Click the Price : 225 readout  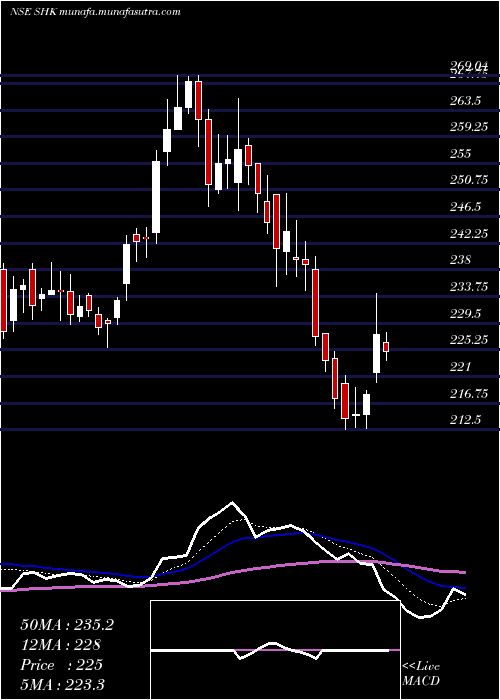(x=62, y=665)
